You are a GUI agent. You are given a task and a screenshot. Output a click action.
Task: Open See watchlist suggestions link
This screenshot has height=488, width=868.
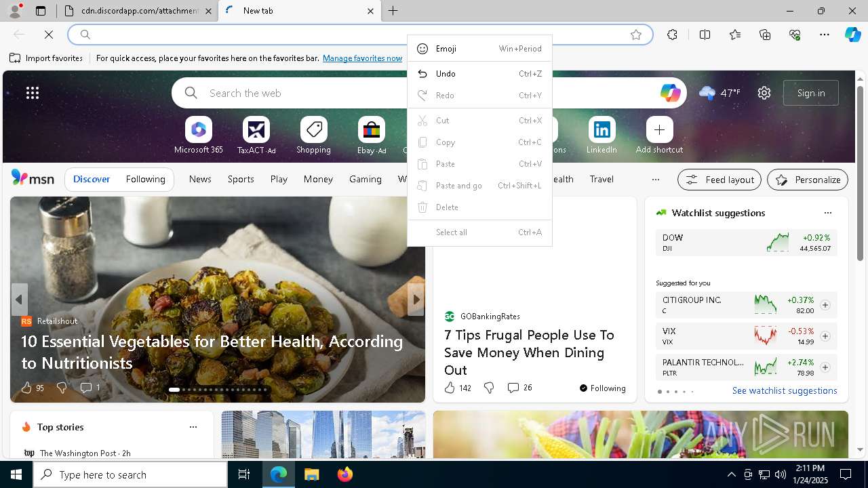coord(785,390)
